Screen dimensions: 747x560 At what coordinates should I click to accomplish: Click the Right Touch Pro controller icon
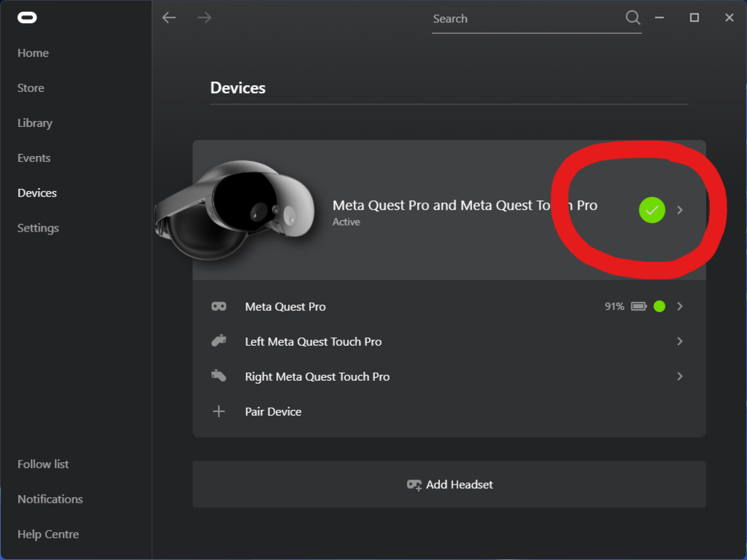coord(219,376)
